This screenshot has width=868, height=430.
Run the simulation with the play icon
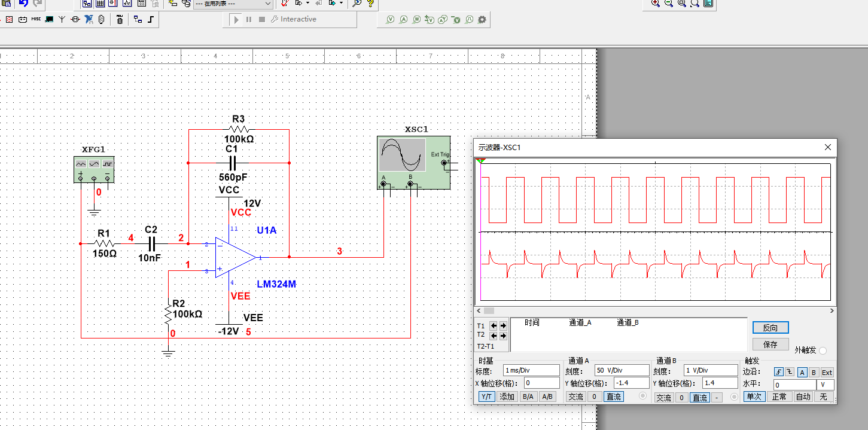[x=237, y=19]
